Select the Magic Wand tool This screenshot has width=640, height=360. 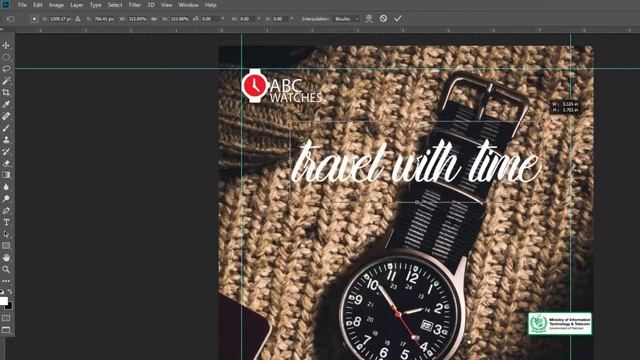coord(6,81)
